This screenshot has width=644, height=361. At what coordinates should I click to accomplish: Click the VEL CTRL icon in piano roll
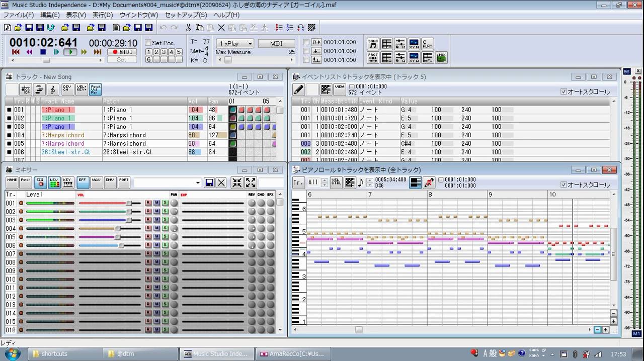click(336, 183)
